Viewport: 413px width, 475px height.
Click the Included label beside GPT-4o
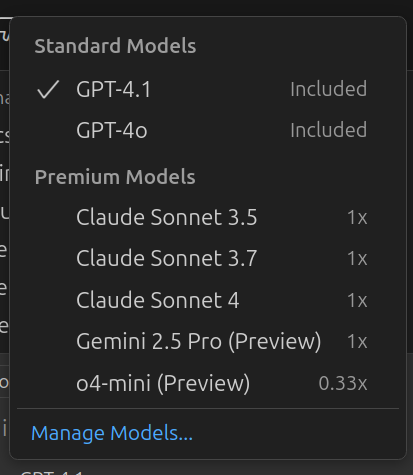(x=329, y=130)
